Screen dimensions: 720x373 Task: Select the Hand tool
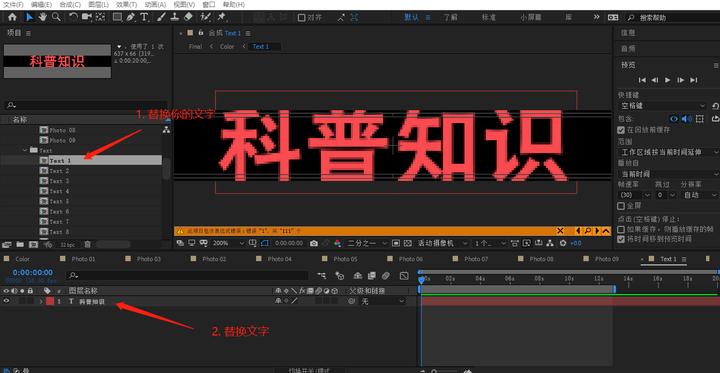(43, 17)
